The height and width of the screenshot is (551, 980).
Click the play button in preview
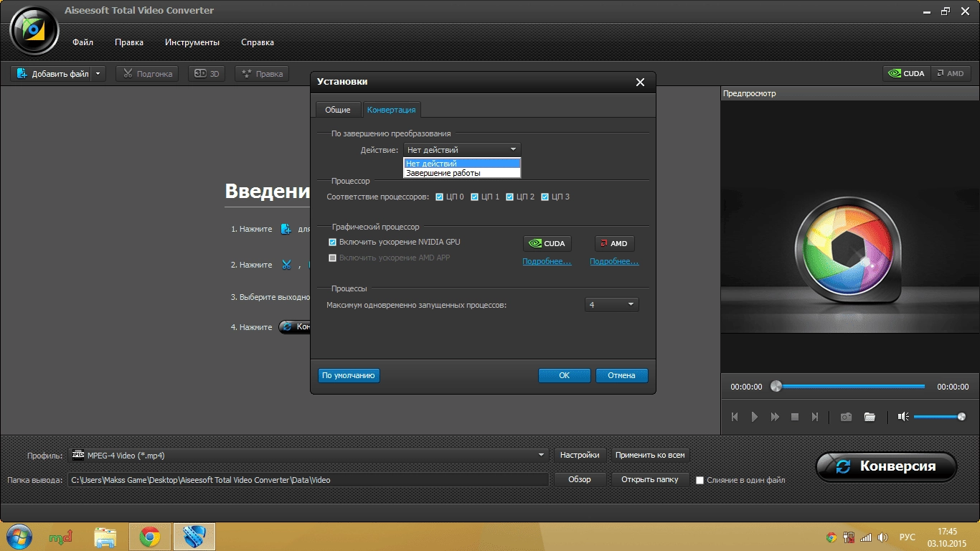[x=755, y=417]
